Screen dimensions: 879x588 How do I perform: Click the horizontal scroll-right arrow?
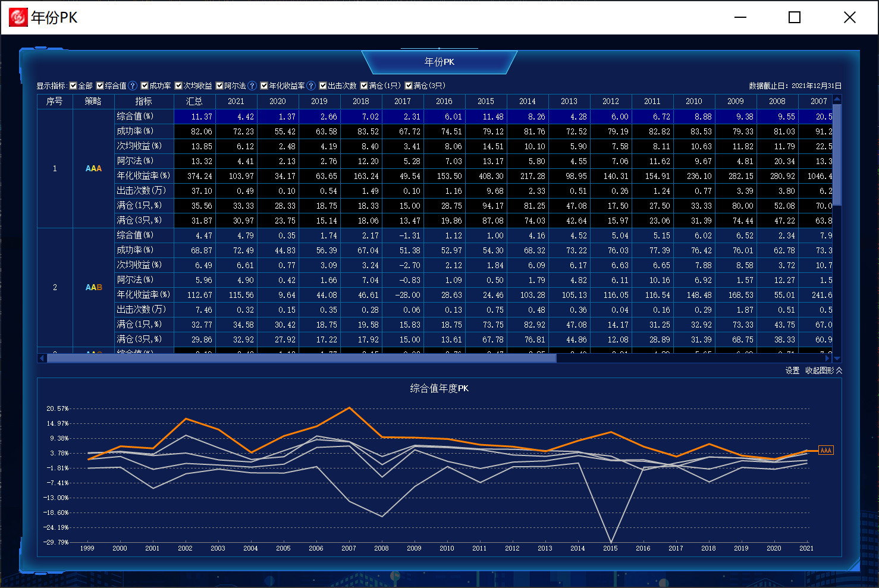[x=827, y=358]
